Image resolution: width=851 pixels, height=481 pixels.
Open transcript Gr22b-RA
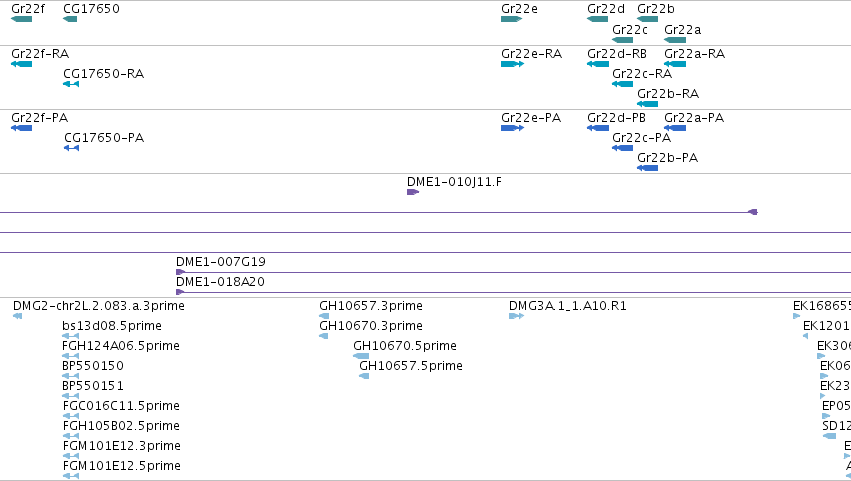click(647, 104)
